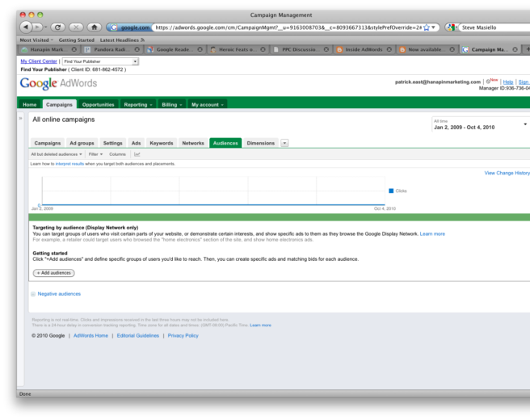Open View Change History link
Viewport: 530px width, 420px height.
click(507, 173)
